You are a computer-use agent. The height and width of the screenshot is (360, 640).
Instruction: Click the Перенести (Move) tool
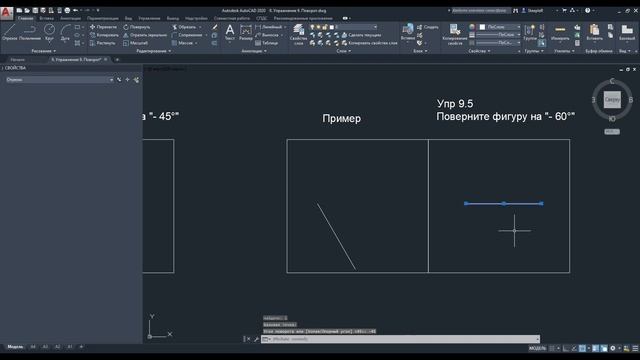coord(103,27)
